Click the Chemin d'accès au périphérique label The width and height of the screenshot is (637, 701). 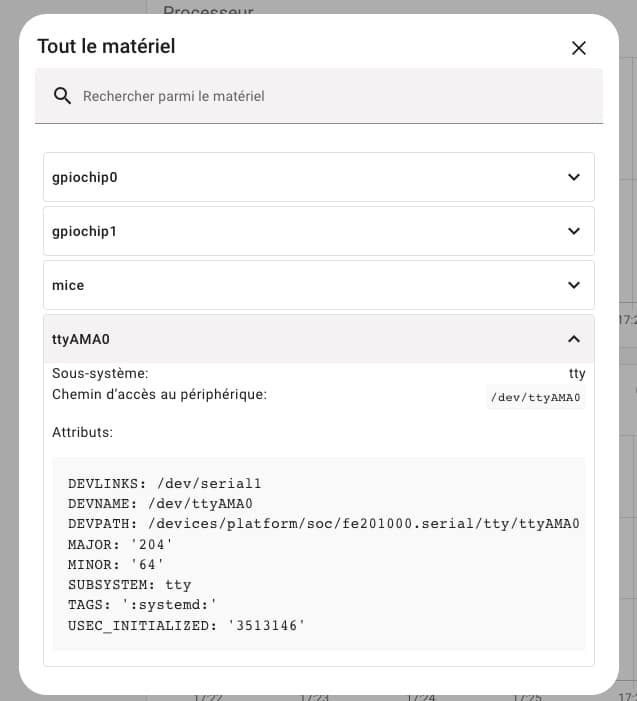click(x=159, y=394)
